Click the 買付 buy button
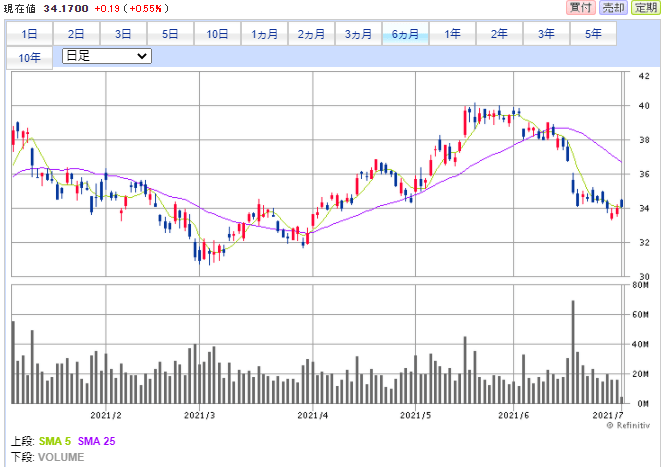The width and height of the screenshot is (664, 467). 580,8
